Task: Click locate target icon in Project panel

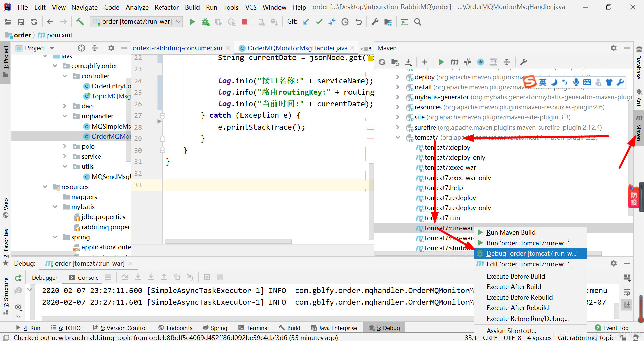Action: coord(82,48)
